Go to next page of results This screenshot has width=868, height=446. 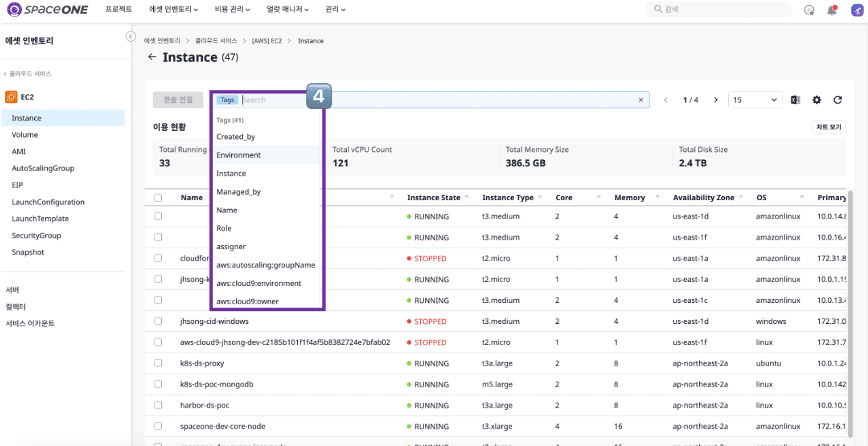tap(716, 100)
